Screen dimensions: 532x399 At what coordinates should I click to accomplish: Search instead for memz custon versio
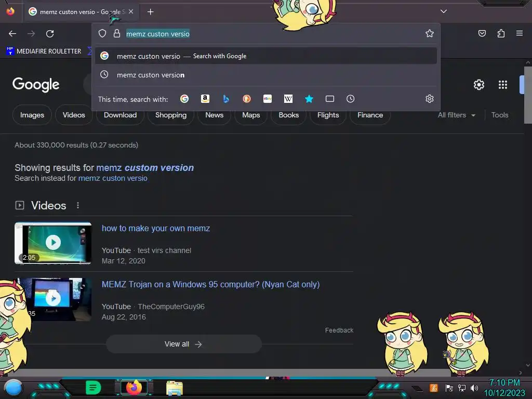pyautogui.click(x=113, y=178)
